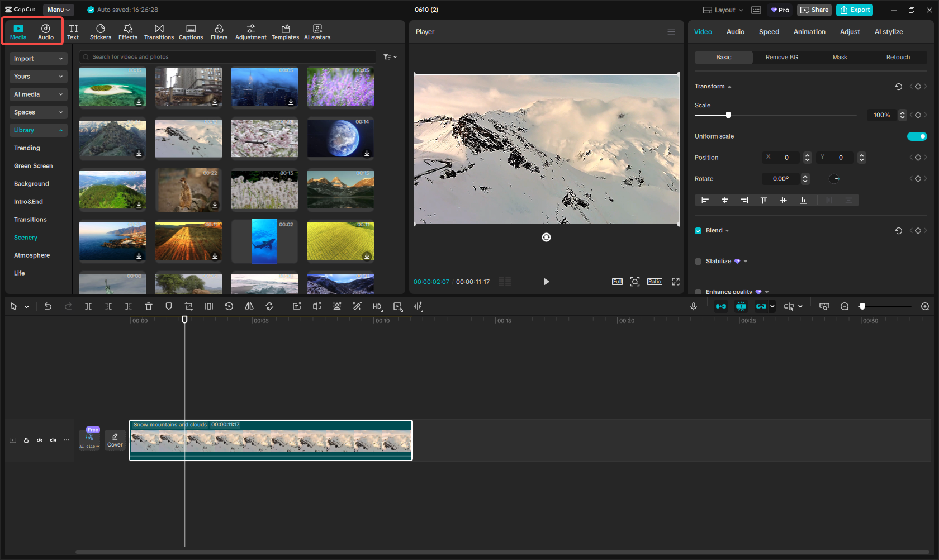Click the Undo arrow in timeline toolbar
This screenshot has width=939, height=560.
click(48, 306)
